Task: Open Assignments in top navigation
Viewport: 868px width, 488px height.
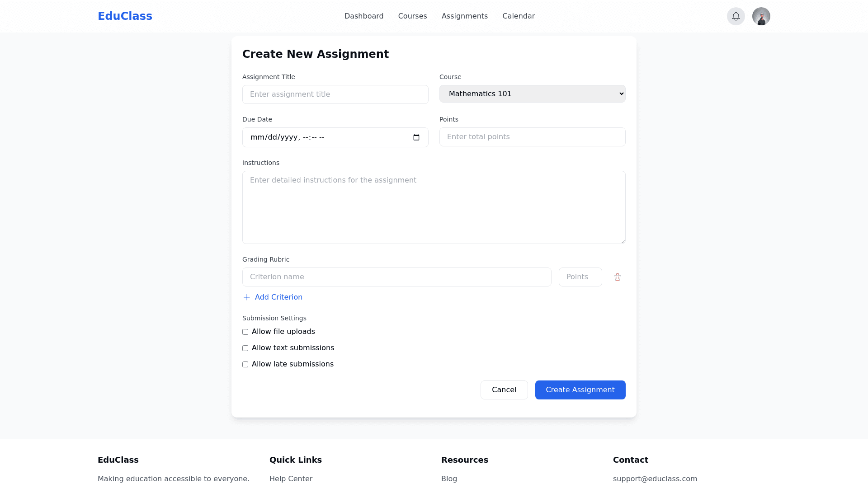Action: (x=464, y=16)
